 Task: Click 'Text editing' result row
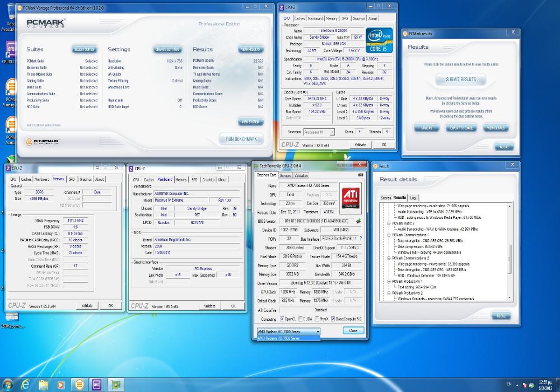click(417, 287)
